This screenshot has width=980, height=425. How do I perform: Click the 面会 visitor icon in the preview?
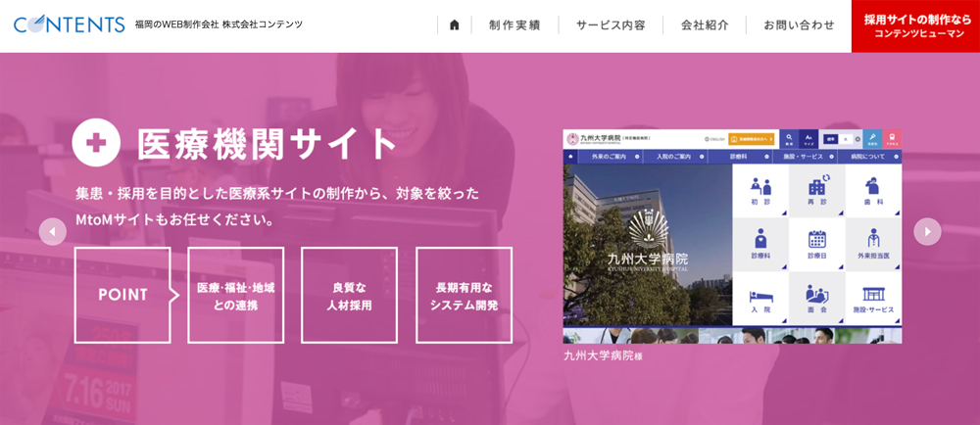coord(816,299)
